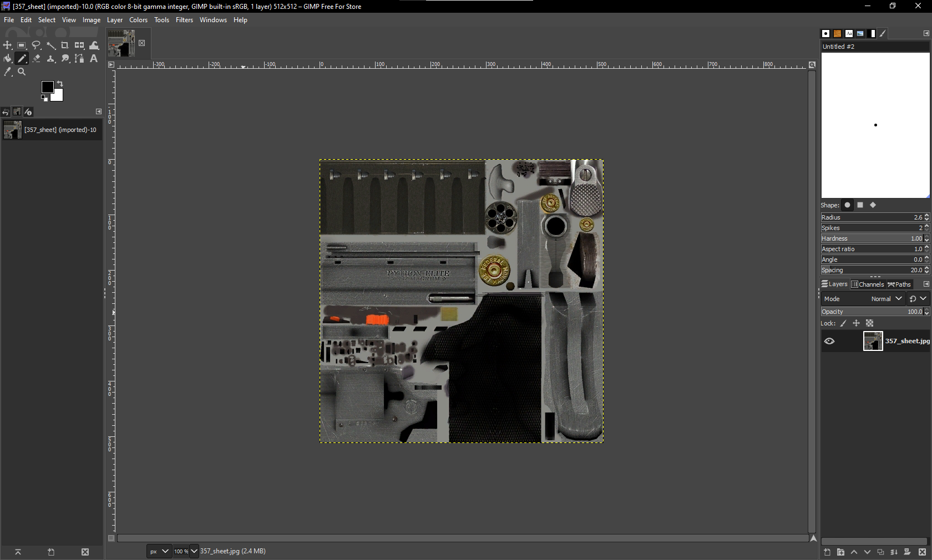
Task: Toggle the lock alpha channel checkerboard icon
Action: (x=870, y=323)
